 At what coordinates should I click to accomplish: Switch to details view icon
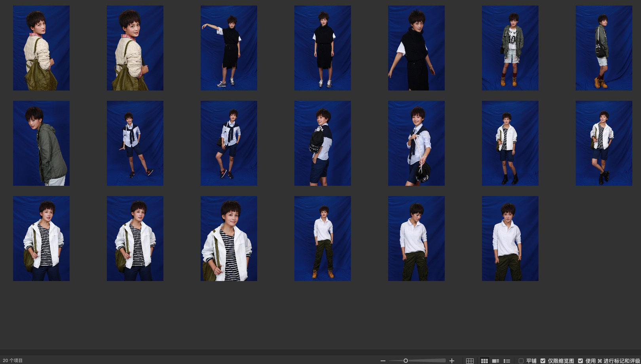click(x=495, y=361)
